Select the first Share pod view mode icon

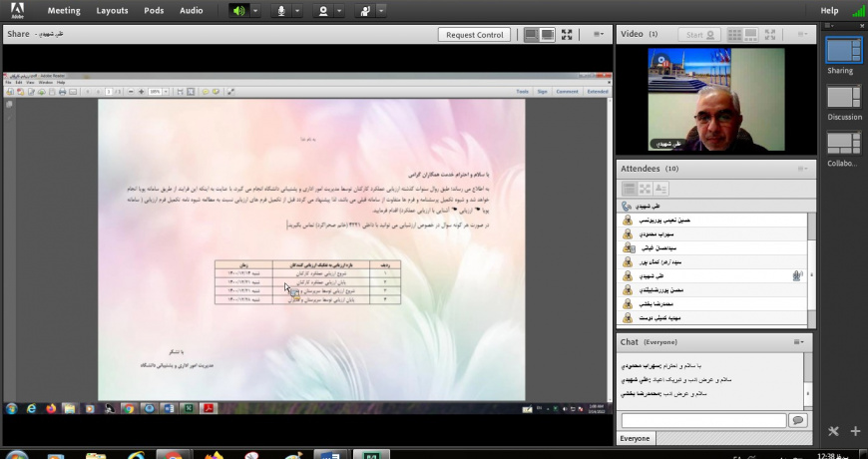[532, 34]
